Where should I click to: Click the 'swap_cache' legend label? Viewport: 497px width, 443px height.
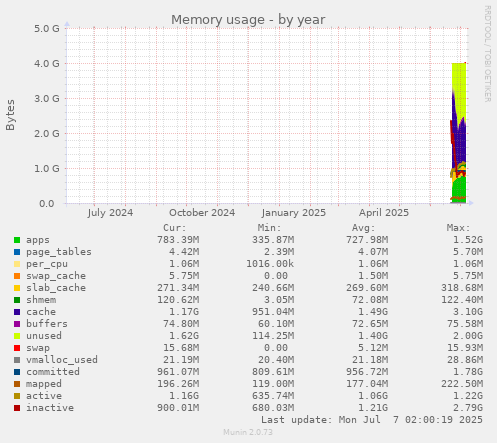[x=56, y=276]
